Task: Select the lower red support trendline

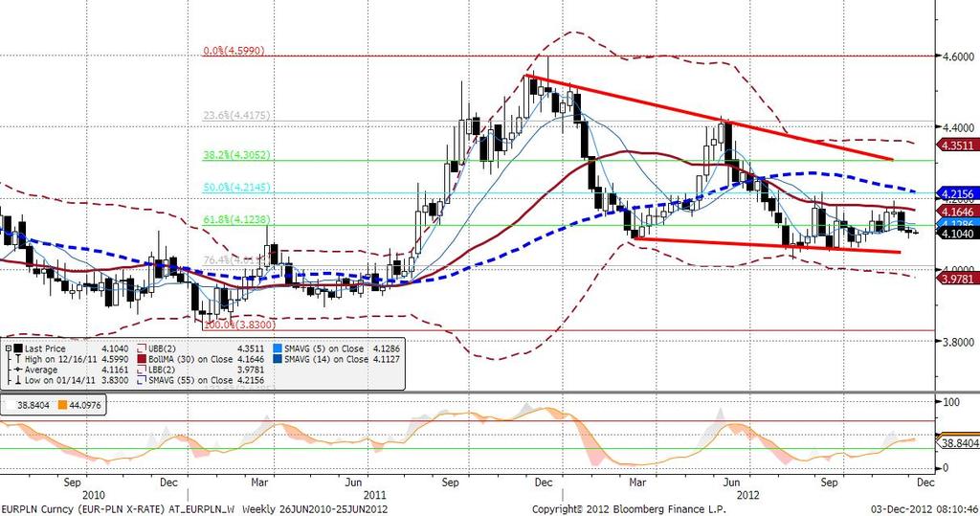Action: pyautogui.click(x=767, y=245)
